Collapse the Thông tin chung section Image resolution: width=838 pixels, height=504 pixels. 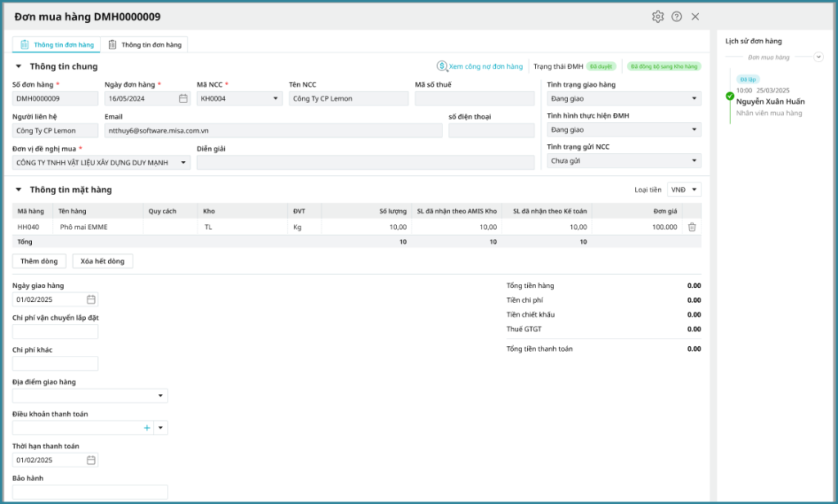pos(19,66)
